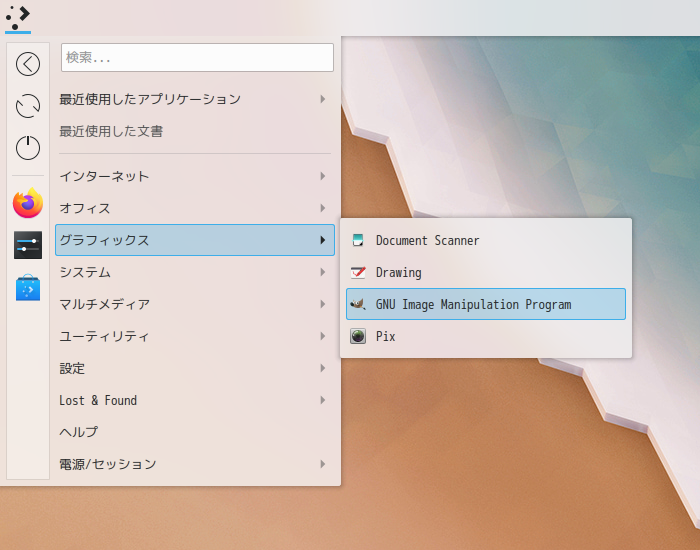Expand arrow next to Lost & Found

tap(322, 400)
